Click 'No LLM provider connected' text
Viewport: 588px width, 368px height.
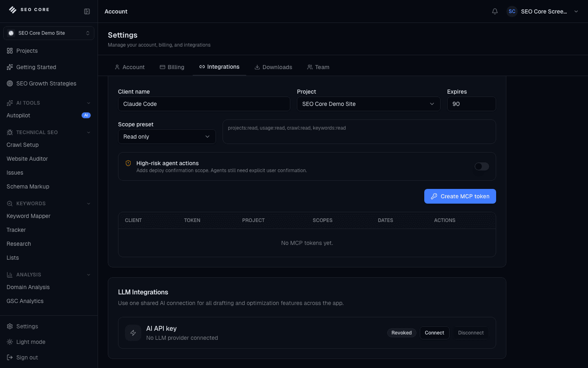[x=182, y=338]
